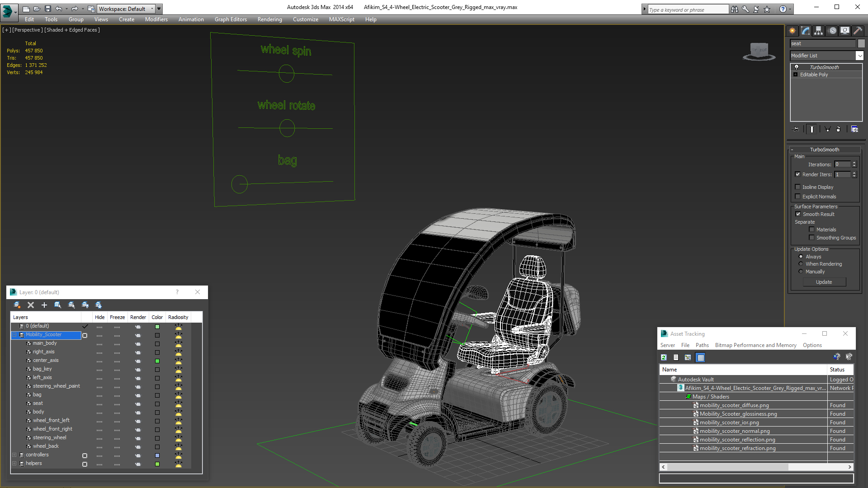Click Freeze/Unfreeze All Layers icon
This screenshot has height=488, width=868.
[x=99, y=305]
